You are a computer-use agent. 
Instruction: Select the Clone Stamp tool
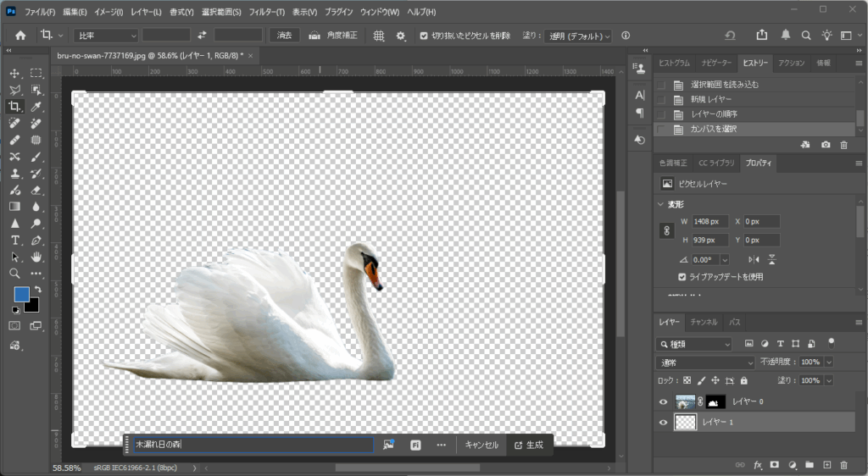coord(14,174)
